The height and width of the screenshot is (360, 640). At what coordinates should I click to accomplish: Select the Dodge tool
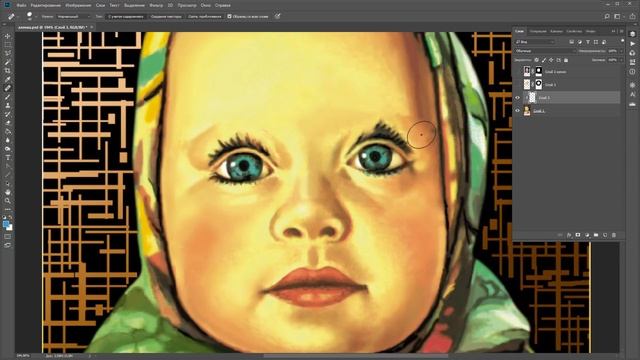click(x=7, y=149)
